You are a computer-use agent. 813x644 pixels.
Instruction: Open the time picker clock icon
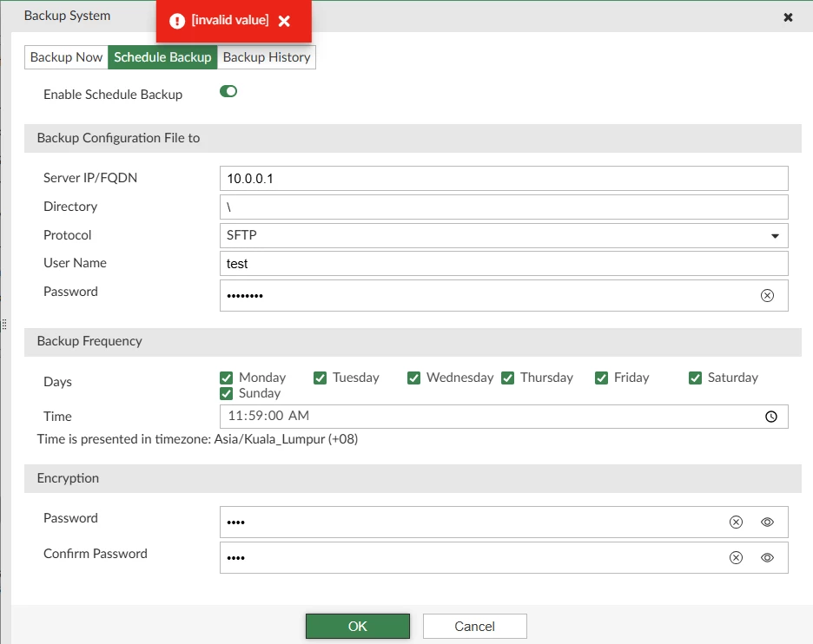point(771,417)
